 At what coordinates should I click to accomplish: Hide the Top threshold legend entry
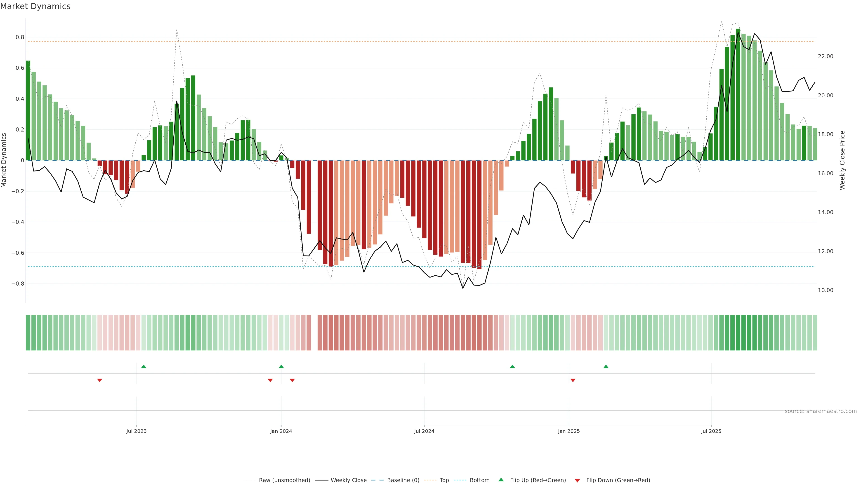coord(444,480)
